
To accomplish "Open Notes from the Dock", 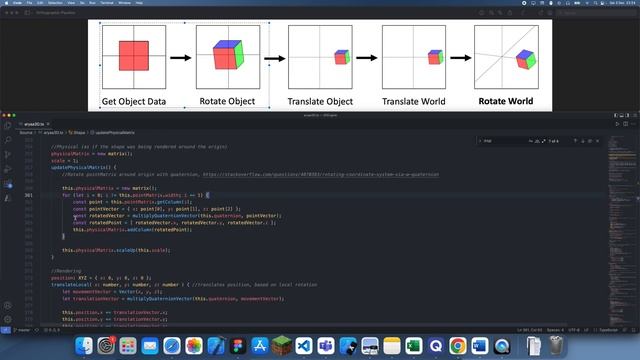I will 392,346.
